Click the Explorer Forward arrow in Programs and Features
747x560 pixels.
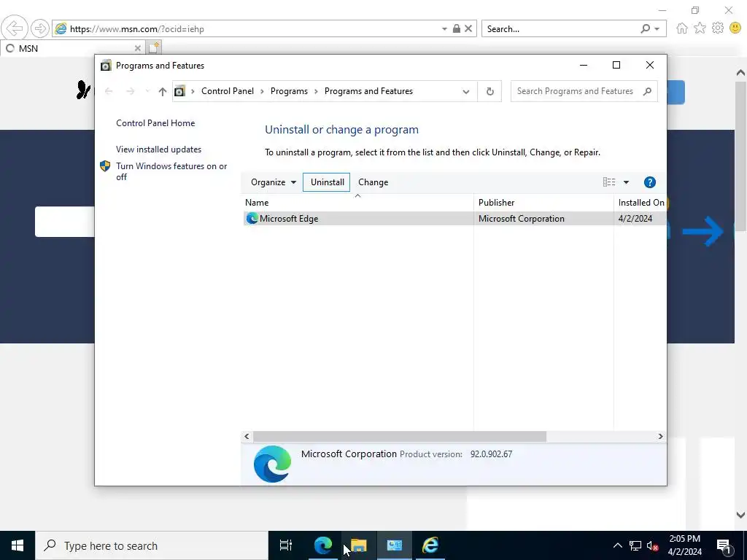(x=131, y=91)
